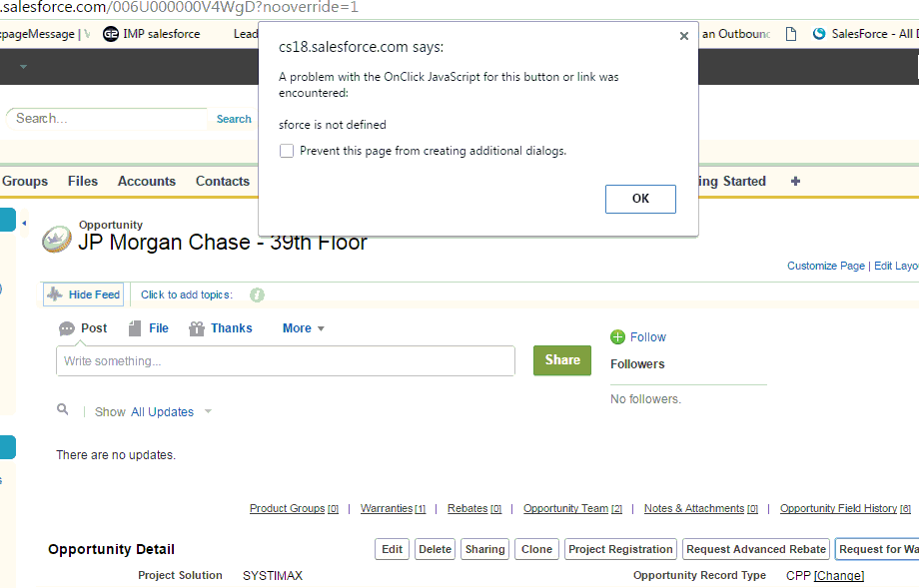The height and width of the screenshot is (588, 919).
Task: Jump to Notes & Attachments related list
Action: coord(701,508)
